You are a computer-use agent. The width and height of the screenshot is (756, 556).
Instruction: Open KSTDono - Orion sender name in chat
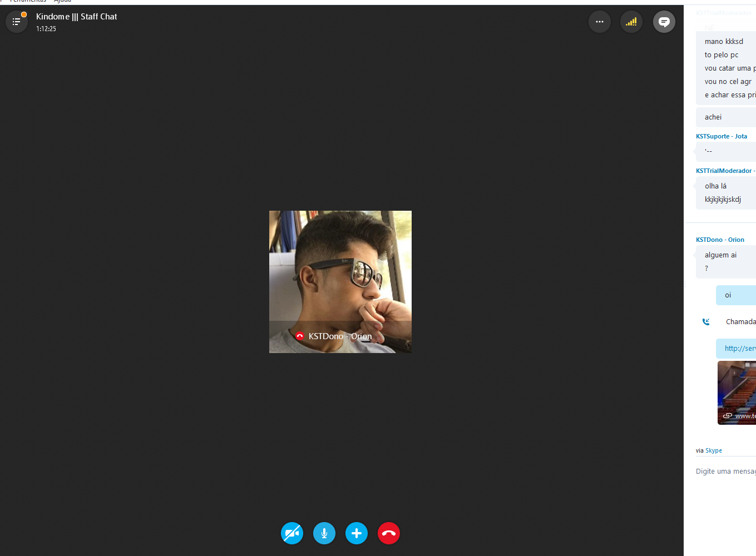click(x=720, y=240)
